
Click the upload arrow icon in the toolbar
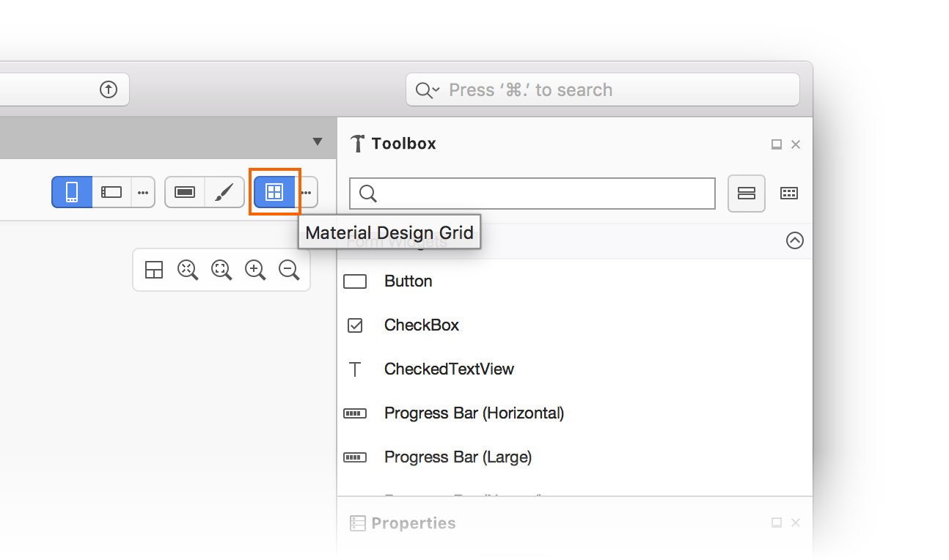coord(109,89)
